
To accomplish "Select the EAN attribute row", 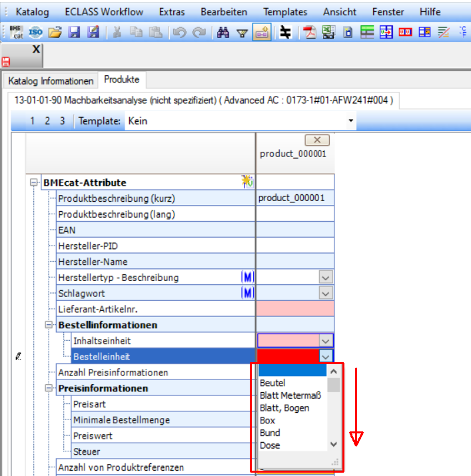I will tap(156, 230).
